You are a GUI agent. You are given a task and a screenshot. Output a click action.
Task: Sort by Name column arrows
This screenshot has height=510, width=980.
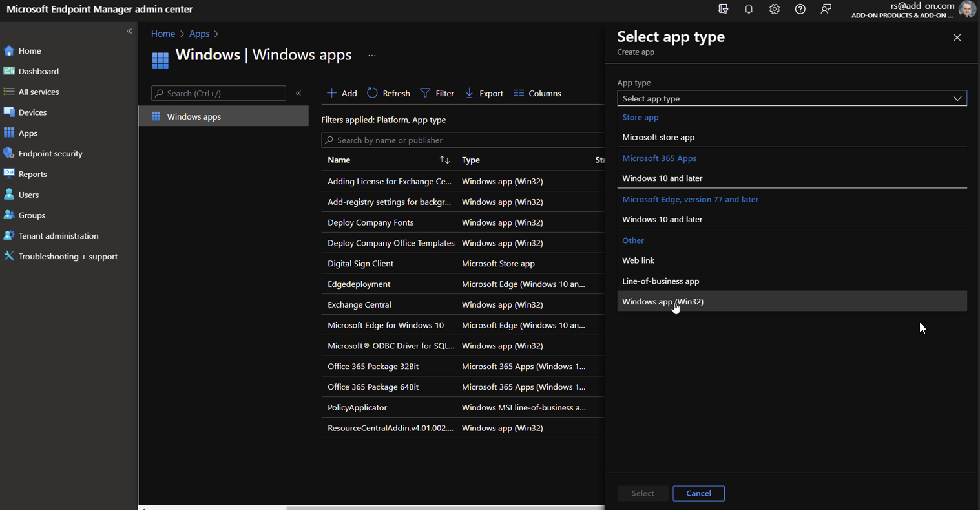pyautogui.click(x=444, y=160)
